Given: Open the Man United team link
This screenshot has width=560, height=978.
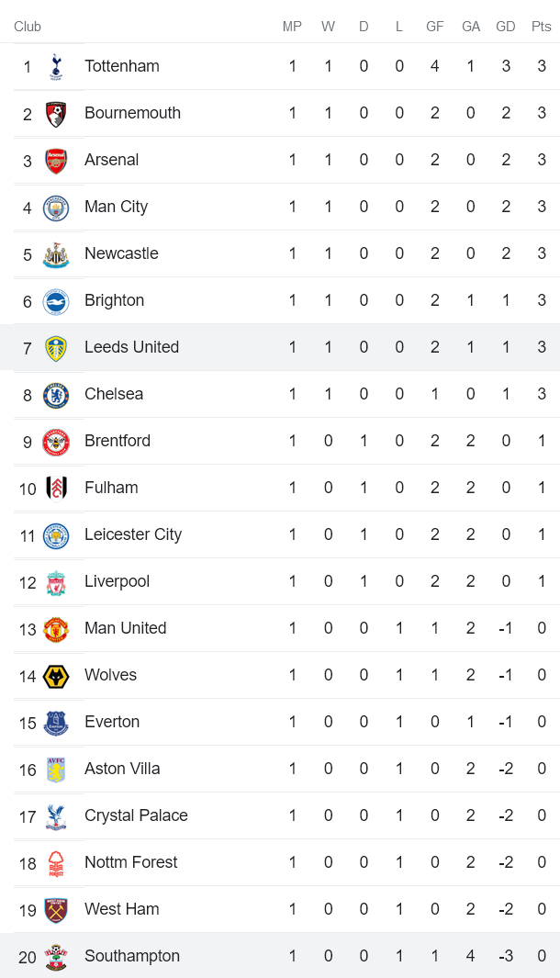Looking at the screenshot, I should (125, 628).
